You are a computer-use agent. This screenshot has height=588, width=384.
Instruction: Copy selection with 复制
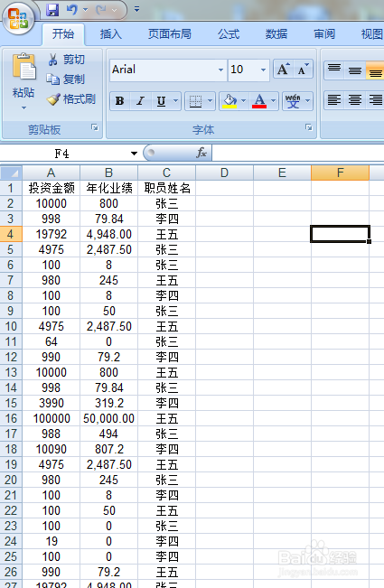coord(66,79)
